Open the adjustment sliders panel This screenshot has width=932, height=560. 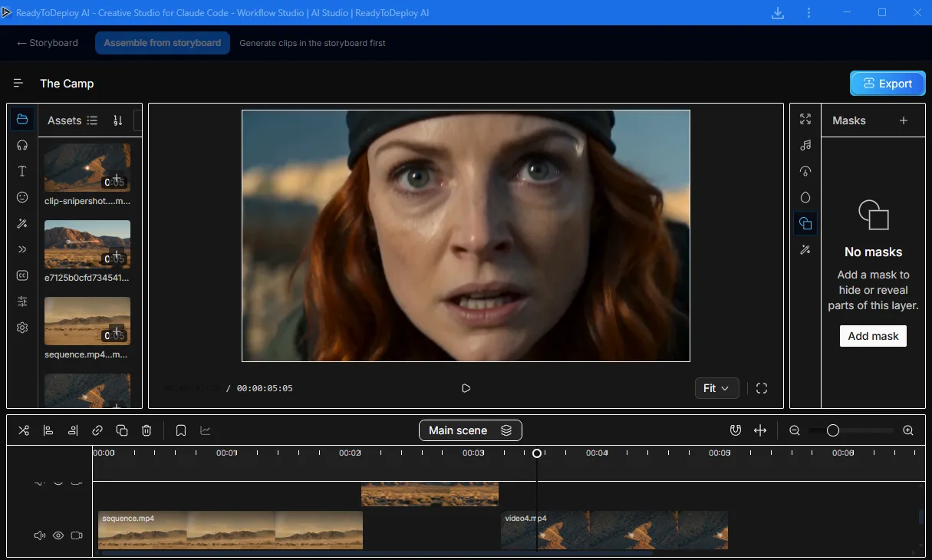[22, 301]
